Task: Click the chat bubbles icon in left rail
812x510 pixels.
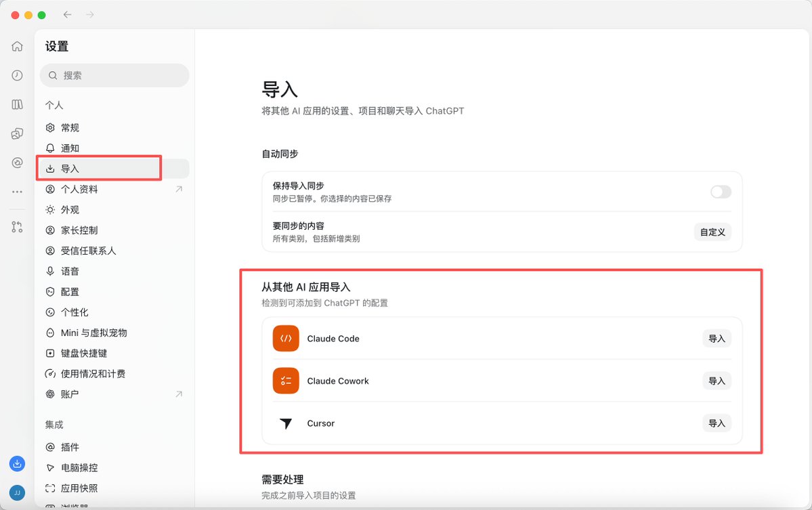Action: (17, 133)
